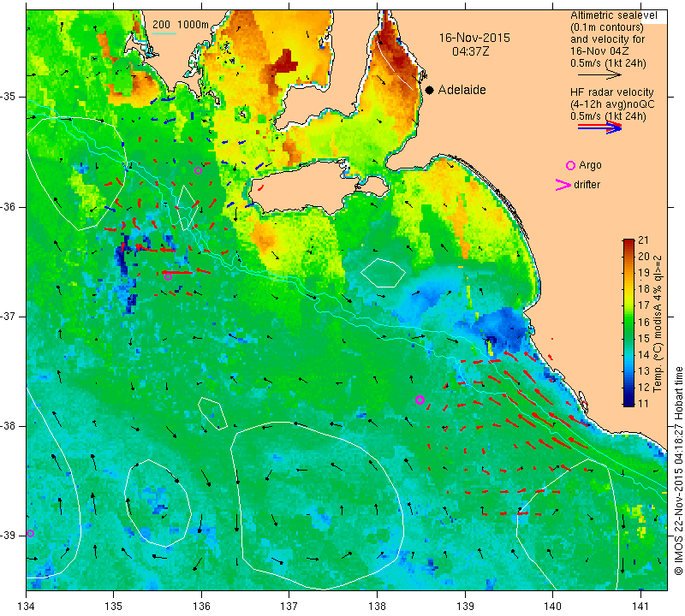This screenshot has width=685, height=616.
Task: Click the '(4-12h avg)noQC' legend text
Action: coord(612,104)
